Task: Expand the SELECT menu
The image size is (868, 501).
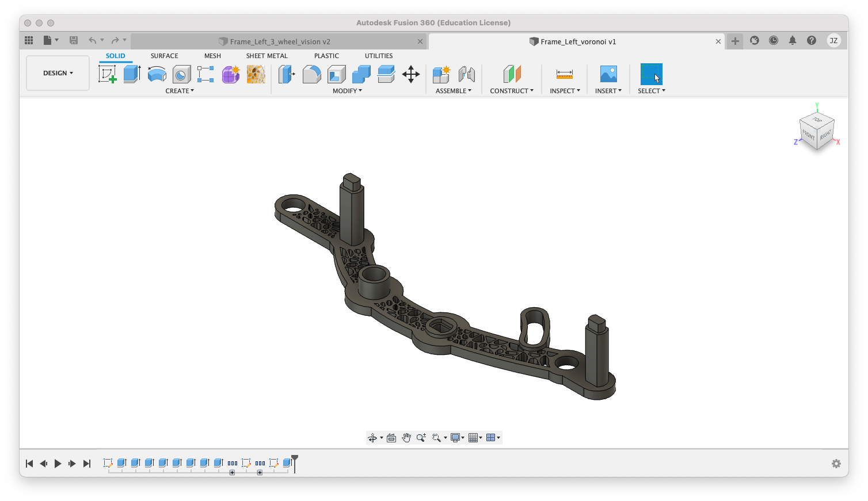Action: (652, 91)
